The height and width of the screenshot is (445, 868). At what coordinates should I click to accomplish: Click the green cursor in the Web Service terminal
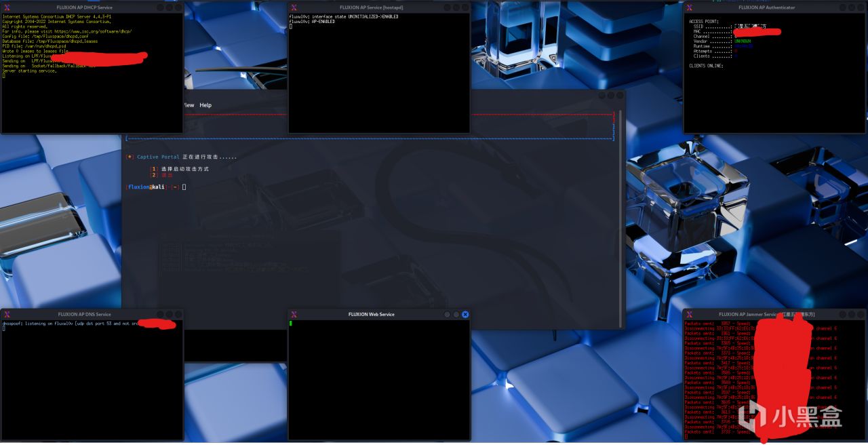pos(290,324)
